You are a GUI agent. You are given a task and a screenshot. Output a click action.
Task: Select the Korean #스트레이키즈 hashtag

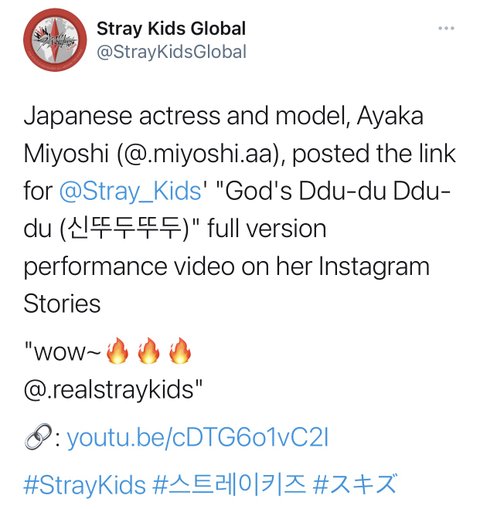tap(229, 485)
